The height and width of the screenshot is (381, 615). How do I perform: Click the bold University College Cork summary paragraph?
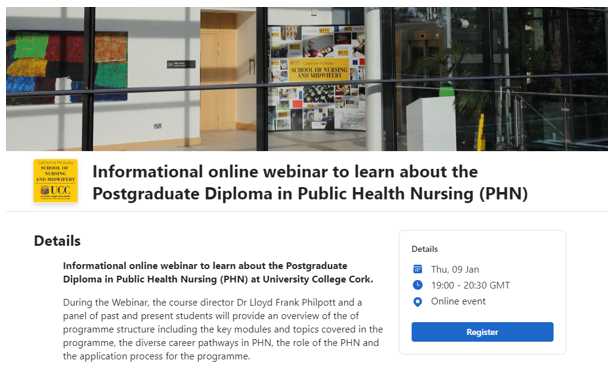(x=218, y=272)
